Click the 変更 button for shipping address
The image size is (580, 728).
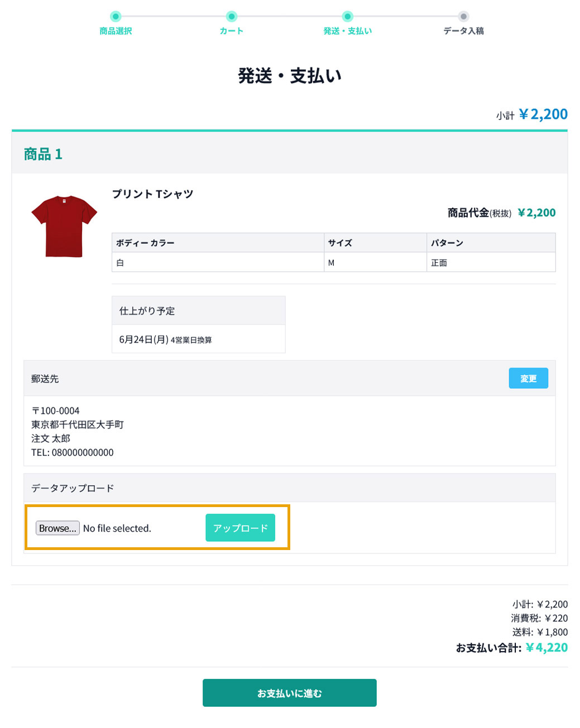click(528, 378)
